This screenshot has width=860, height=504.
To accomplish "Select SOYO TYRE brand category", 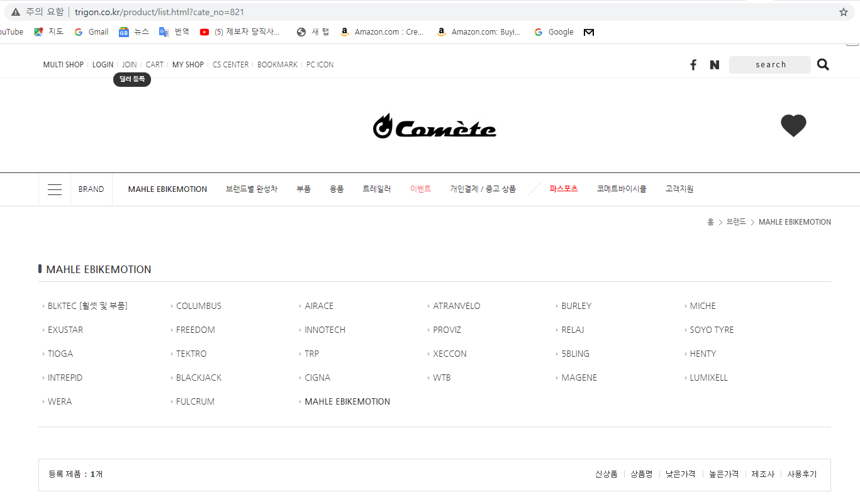I will coord(712,330).
